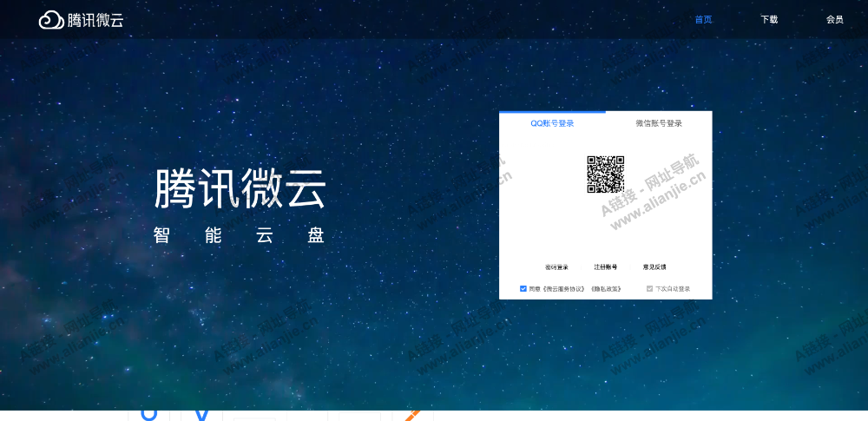Toggle the 同意 agreement checkbox

(x=523, y=288)
